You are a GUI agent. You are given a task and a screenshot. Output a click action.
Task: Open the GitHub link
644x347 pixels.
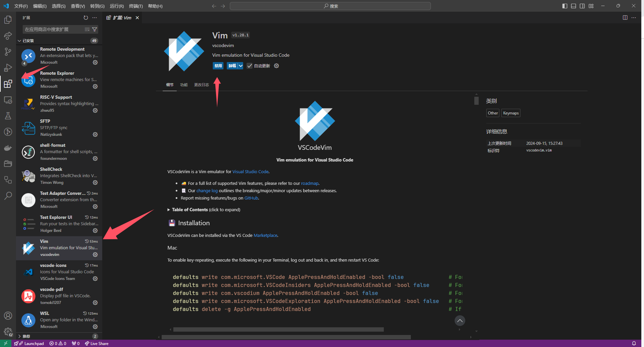click(x=251, y=198)
